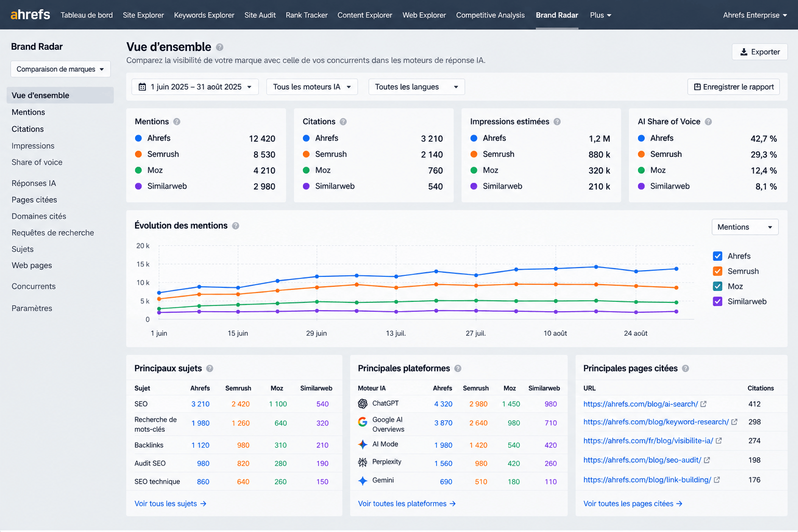Click help icon beside Impressions estimées
Image resolution: width=798 pixels, height=532 pixels.
pos(557,122)
